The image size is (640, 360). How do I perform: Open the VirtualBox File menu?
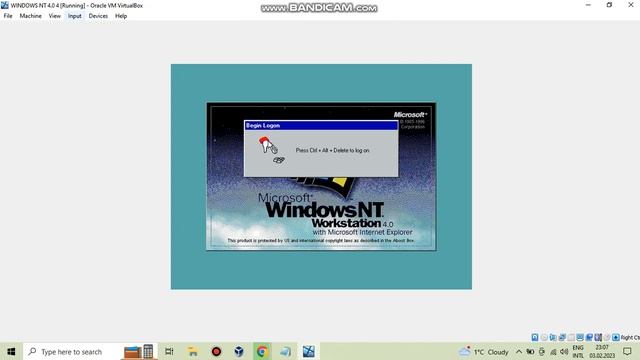(x=8, y=16)
